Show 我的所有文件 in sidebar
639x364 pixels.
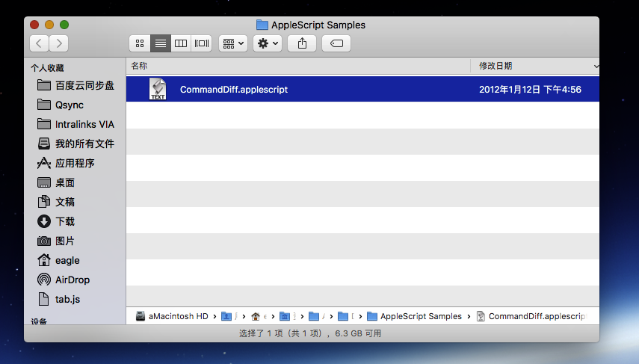coord(75,144)
